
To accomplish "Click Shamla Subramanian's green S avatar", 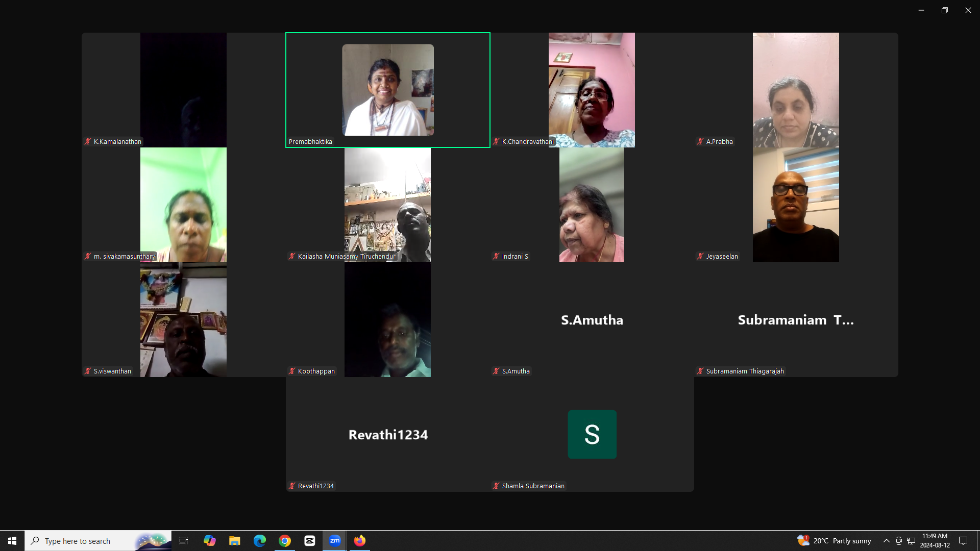I will 592,434.
